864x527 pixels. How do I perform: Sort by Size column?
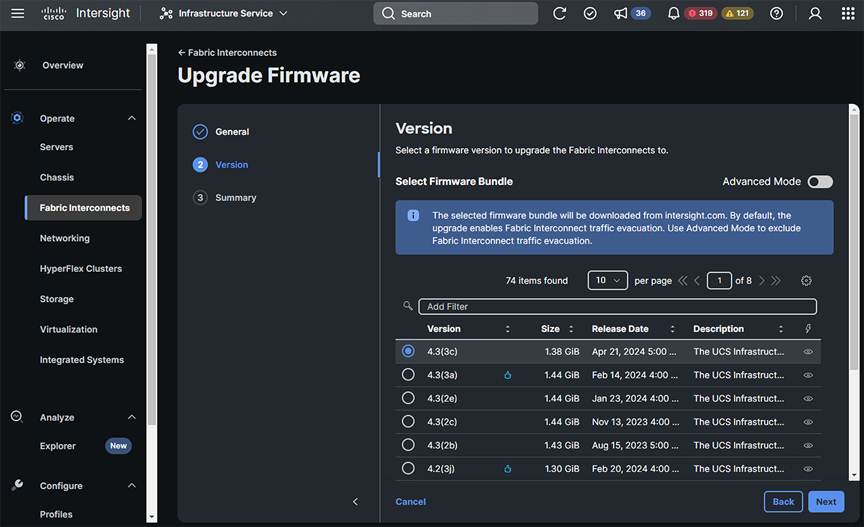pos(571,329)
